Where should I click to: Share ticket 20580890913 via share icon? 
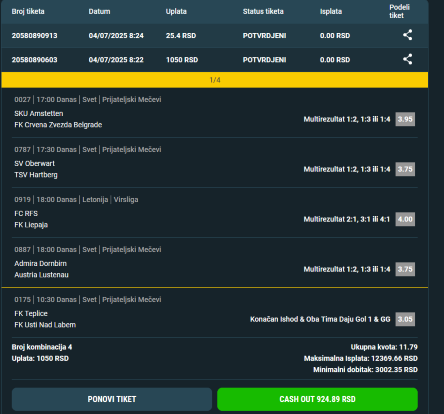(x=407, y=35)
